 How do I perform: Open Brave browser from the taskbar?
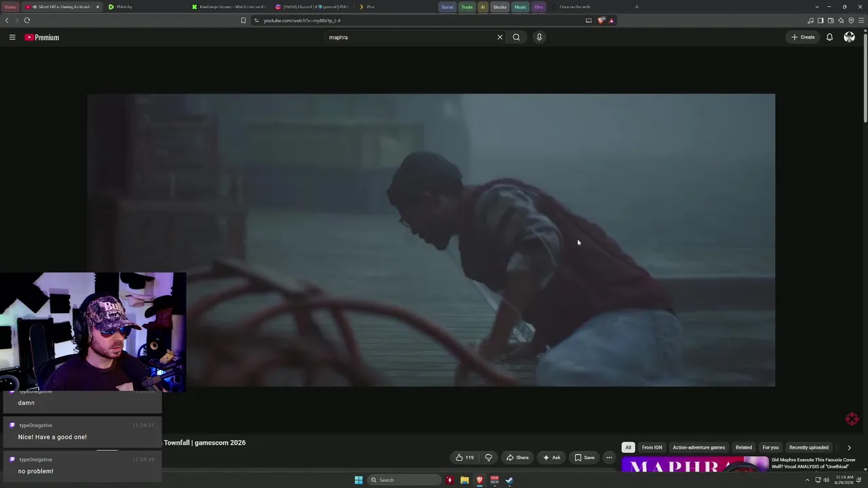tap(479, 480)
